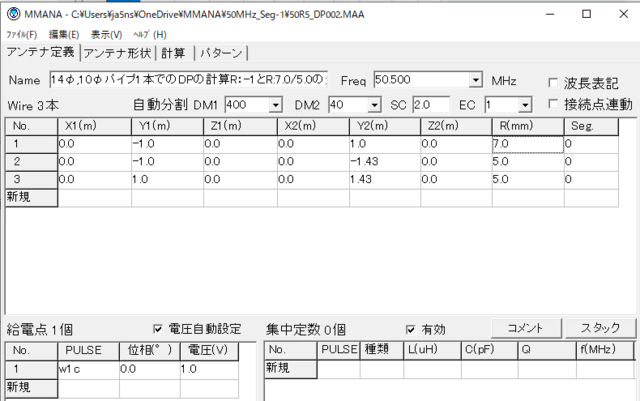Click the スタック button
Viewport: 640px width, 401px height.
click(x=600, y=328)
